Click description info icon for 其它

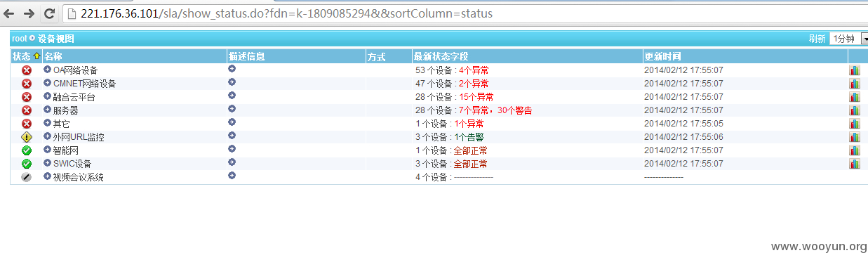tap(232, 122)
